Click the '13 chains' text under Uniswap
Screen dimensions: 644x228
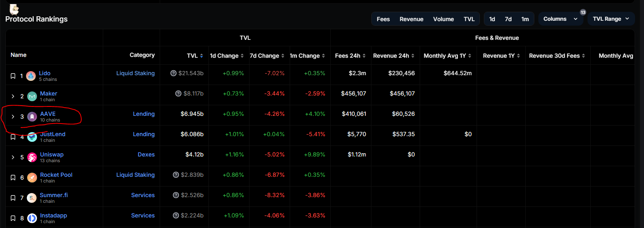click(x=50, y=161)
